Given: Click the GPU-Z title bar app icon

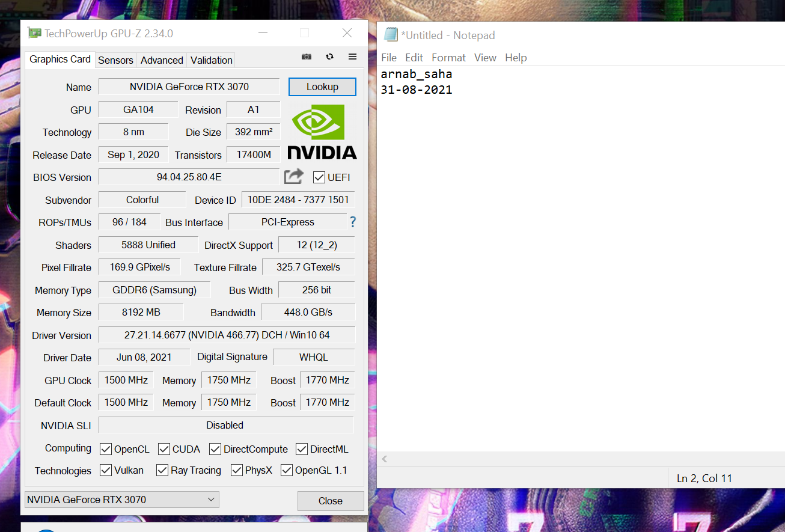Looking at the screenshot, I should [35, 33].
